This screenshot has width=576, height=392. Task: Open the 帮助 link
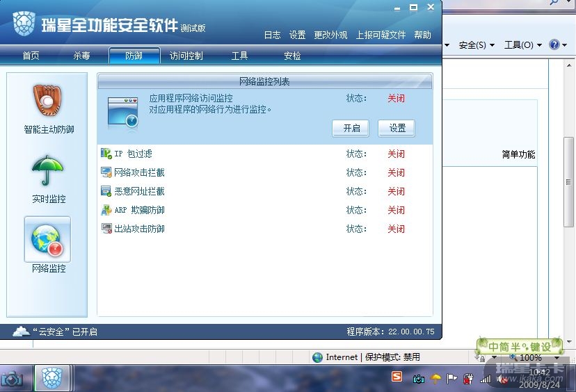tap(422, 35)
